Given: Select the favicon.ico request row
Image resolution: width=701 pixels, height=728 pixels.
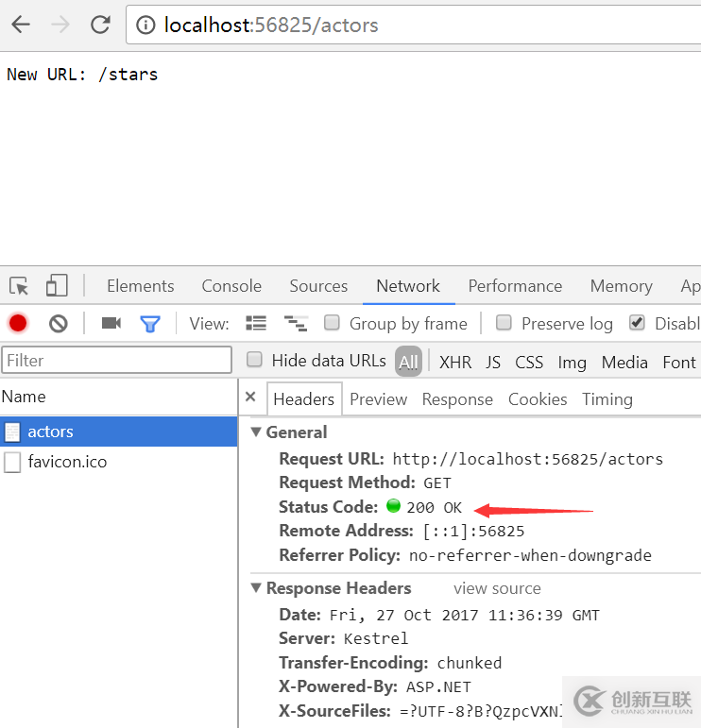Looking at the screenshot, I should point(118,462).
